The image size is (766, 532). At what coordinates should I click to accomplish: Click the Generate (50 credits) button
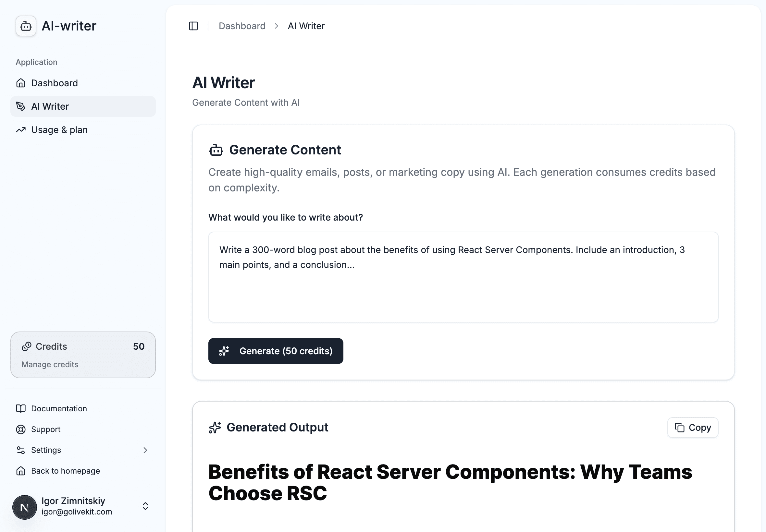pyautogui.click(x=276, y=351)
